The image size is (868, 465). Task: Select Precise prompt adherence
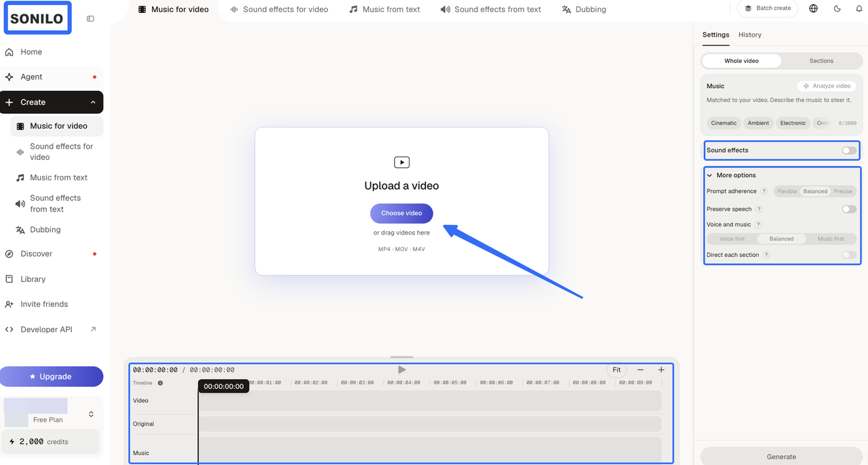tap(843, 191)
